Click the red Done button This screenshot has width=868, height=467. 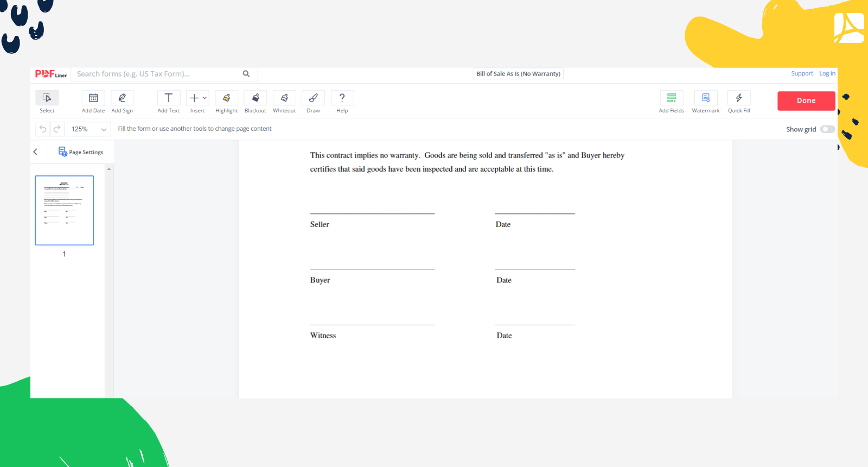tap(806, 100)
